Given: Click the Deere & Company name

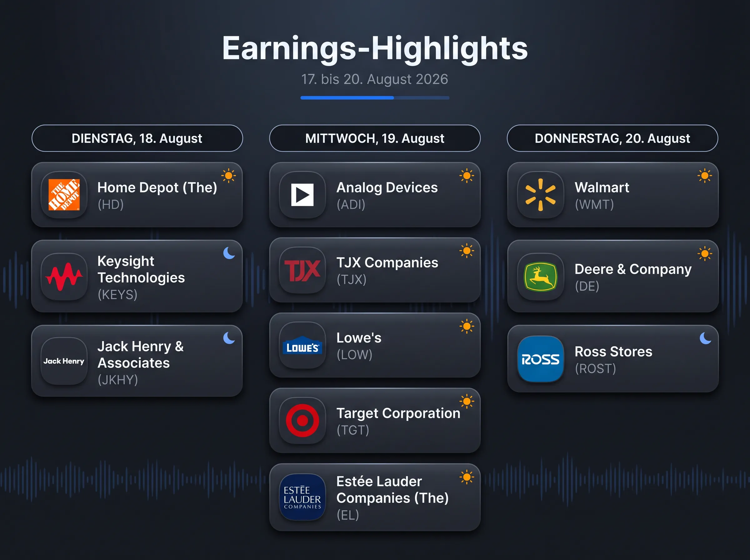Looking at the screenshot, I should pos(633,269).
